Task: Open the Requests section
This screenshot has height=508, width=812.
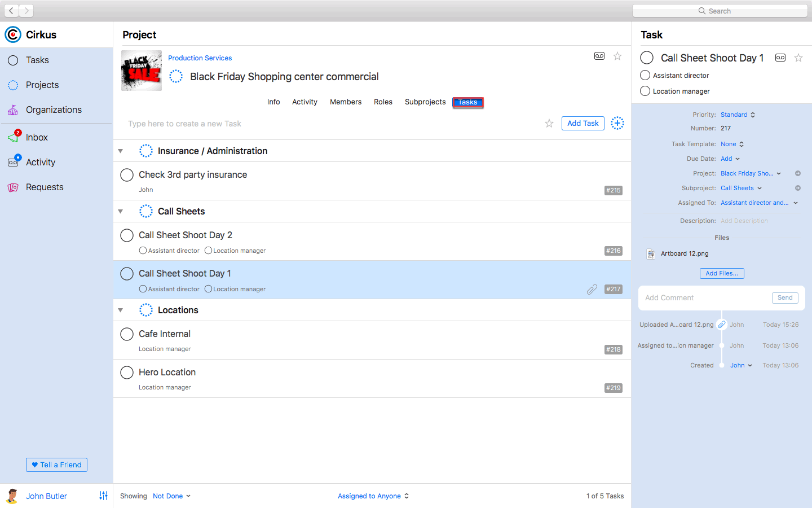Action: point(46,187)
